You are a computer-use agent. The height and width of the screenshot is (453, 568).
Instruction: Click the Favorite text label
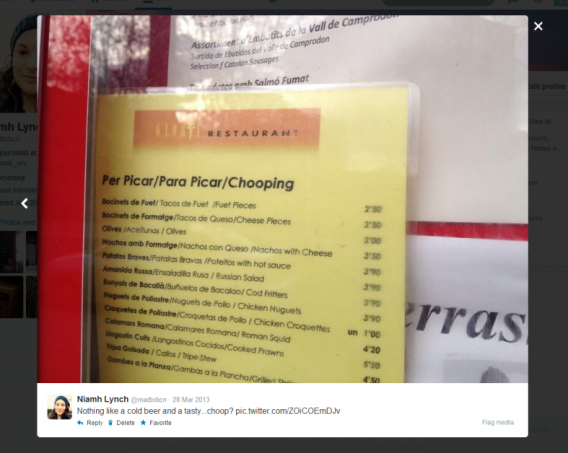160,423
